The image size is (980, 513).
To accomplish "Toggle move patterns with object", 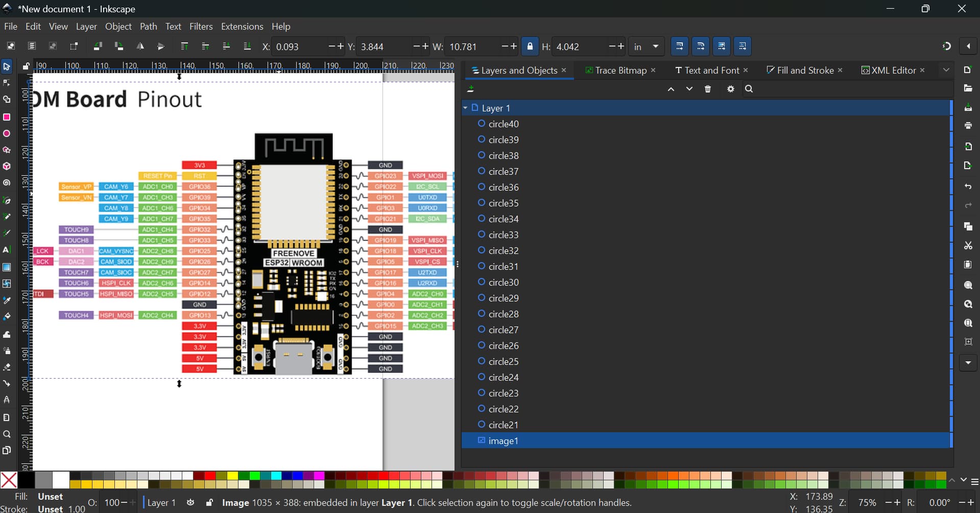I will [743, 46].
